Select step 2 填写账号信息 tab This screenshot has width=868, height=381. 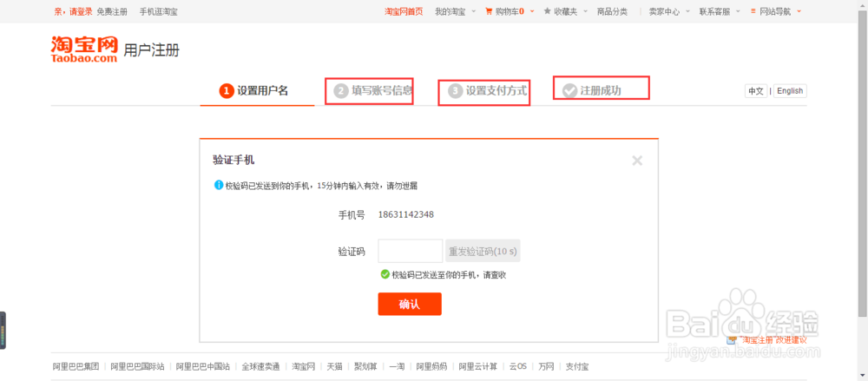(373, 91)
